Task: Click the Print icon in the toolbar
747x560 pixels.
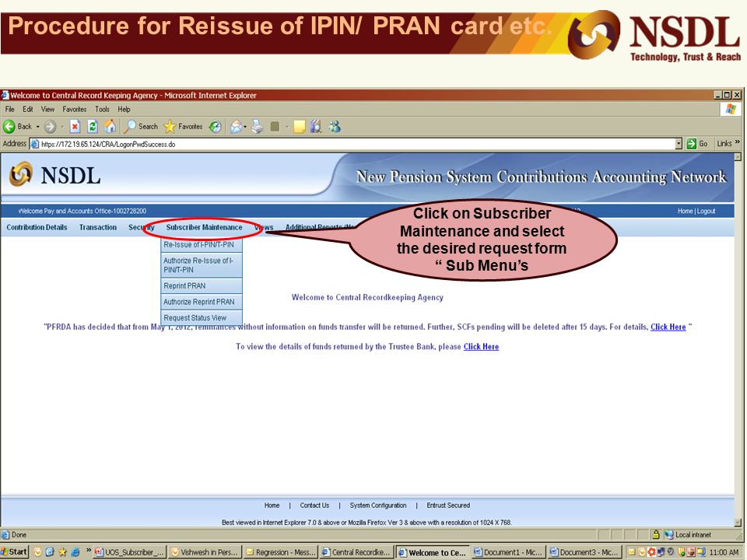Action: click(258, 127)
